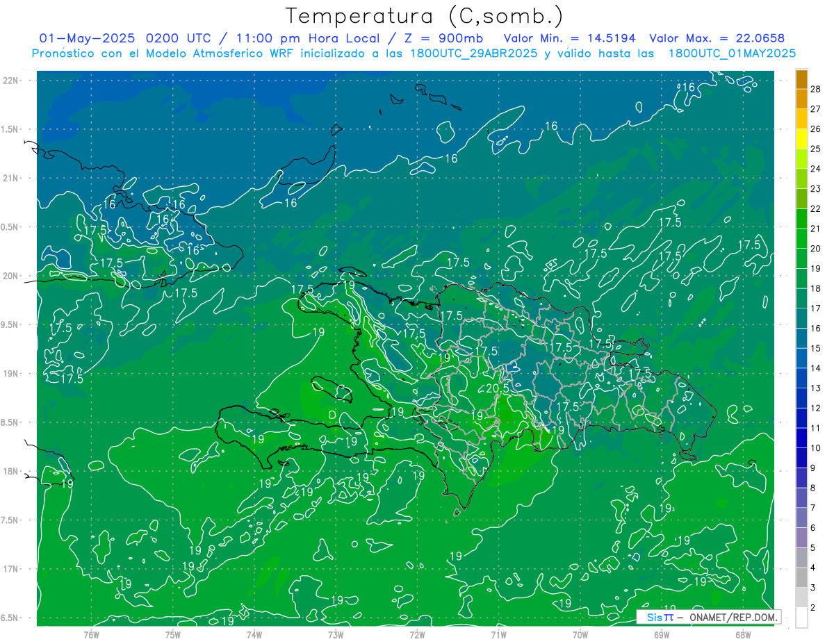
Task: Pick the yellow legend swatch between 25 and 26
Action: click(801, 139)
